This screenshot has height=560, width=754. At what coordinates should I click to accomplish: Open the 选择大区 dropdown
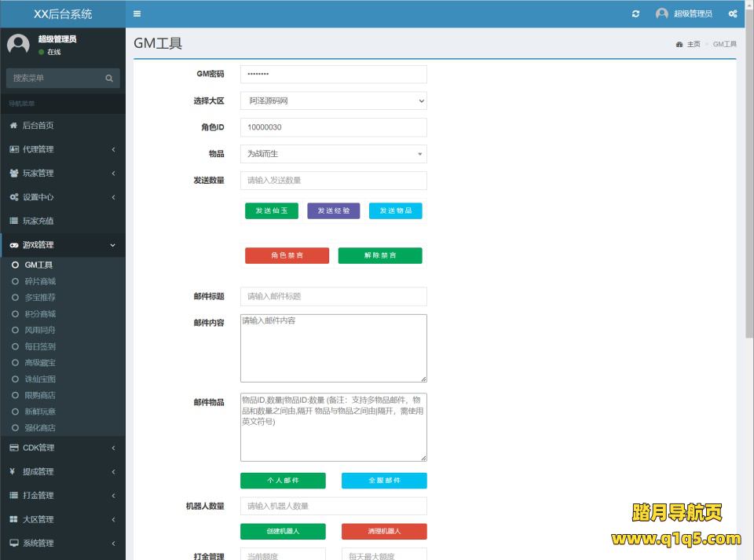tap(333, 101)
